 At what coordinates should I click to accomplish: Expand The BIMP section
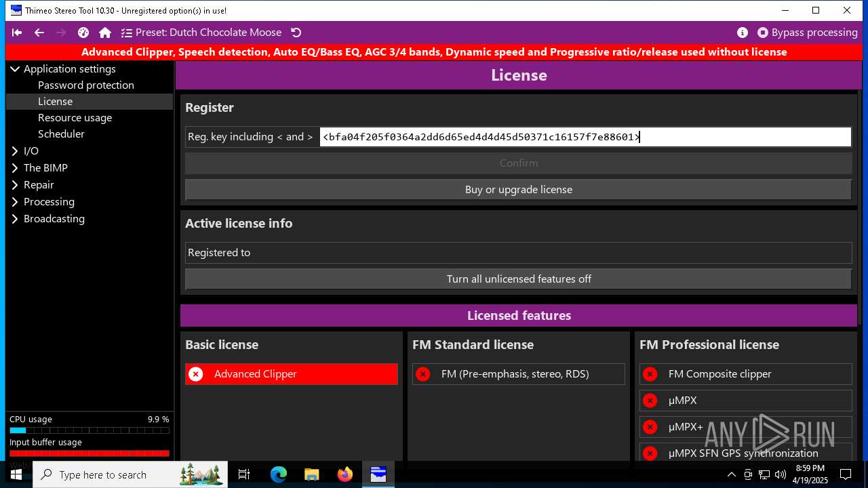point(15,167)
